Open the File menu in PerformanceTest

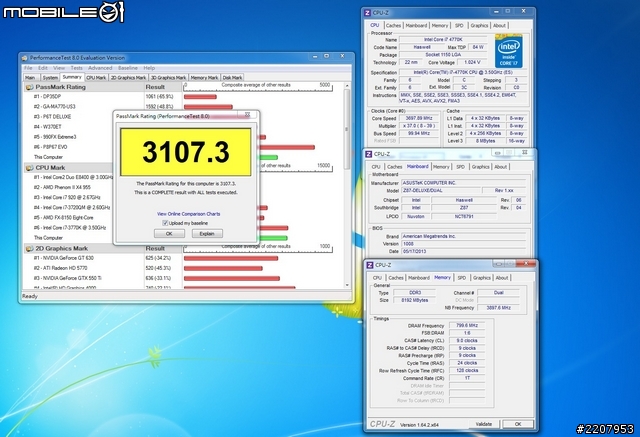(x=28, y=68)
